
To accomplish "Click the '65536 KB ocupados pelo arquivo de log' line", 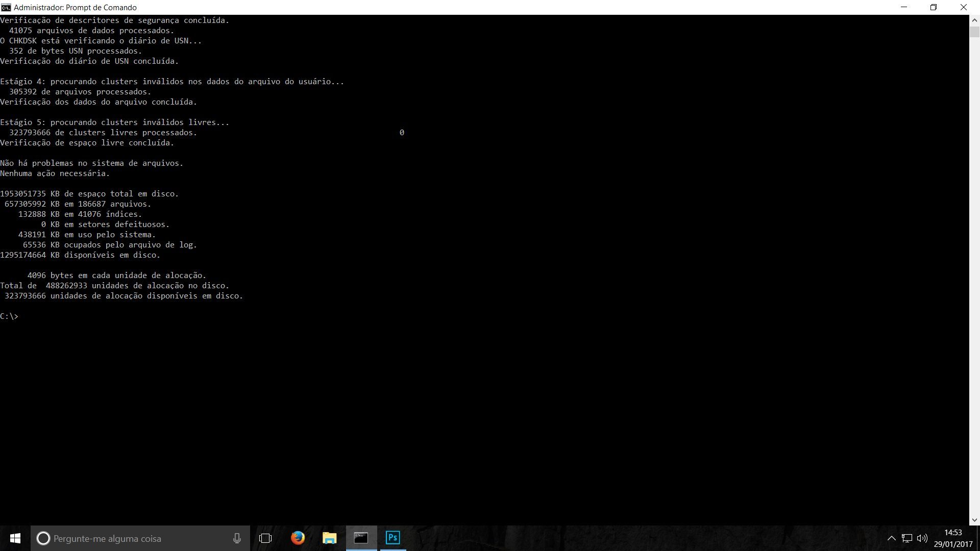I will click(110, 245).
